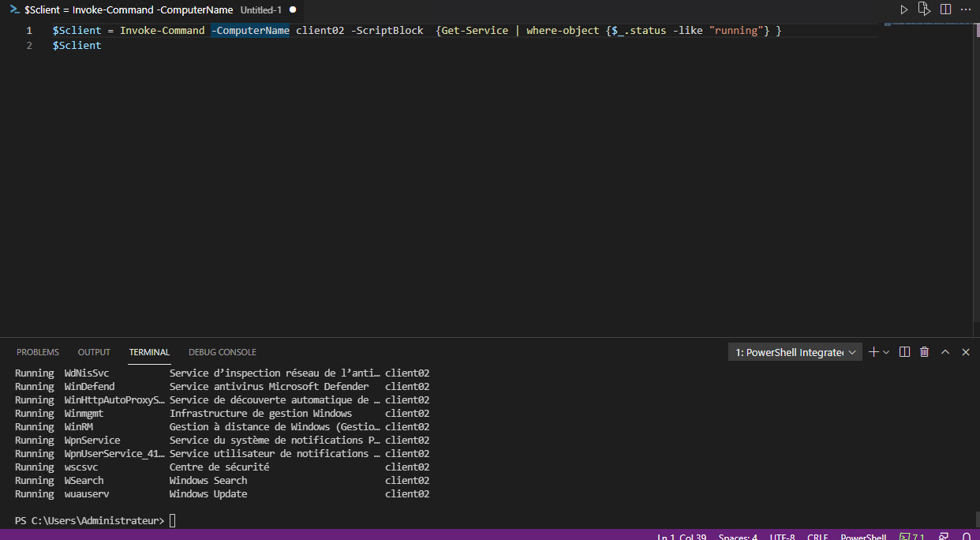Click Spaces: 4 indentation setting
Image resolution: width=980 pixels, height=540 pixels.
click(737, 536)
